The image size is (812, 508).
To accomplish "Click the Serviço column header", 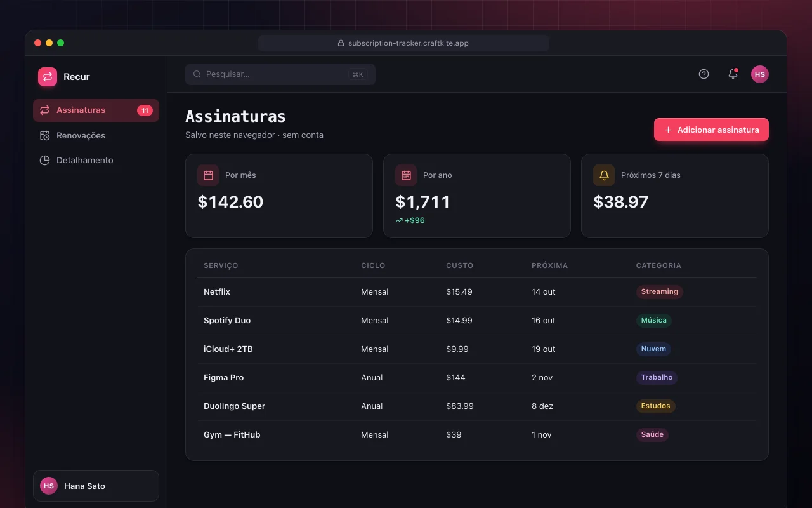I will pyautogui.click(x=221, y=265).
